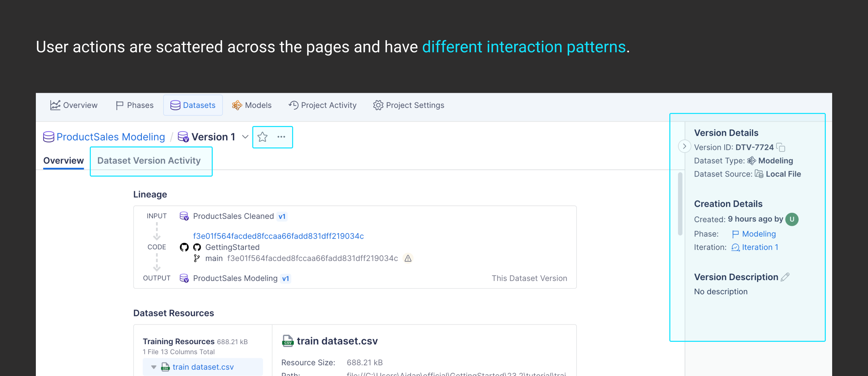Open the Version 1 dropdown chevron
This screenshot has width=868, height=376.
pyautogui.click(x=245, y=137)
